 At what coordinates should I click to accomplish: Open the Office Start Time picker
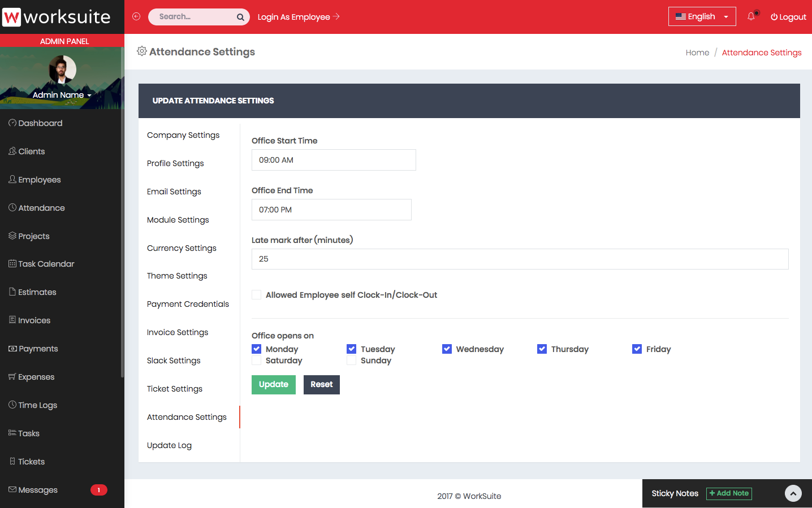pyautogui.click(x=334, y=160)
